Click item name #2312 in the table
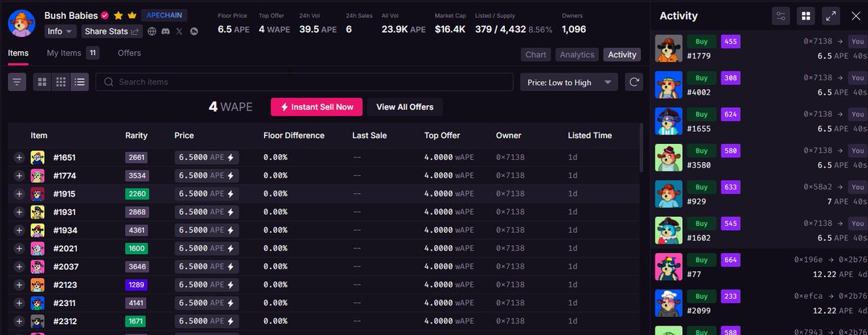 65,321
